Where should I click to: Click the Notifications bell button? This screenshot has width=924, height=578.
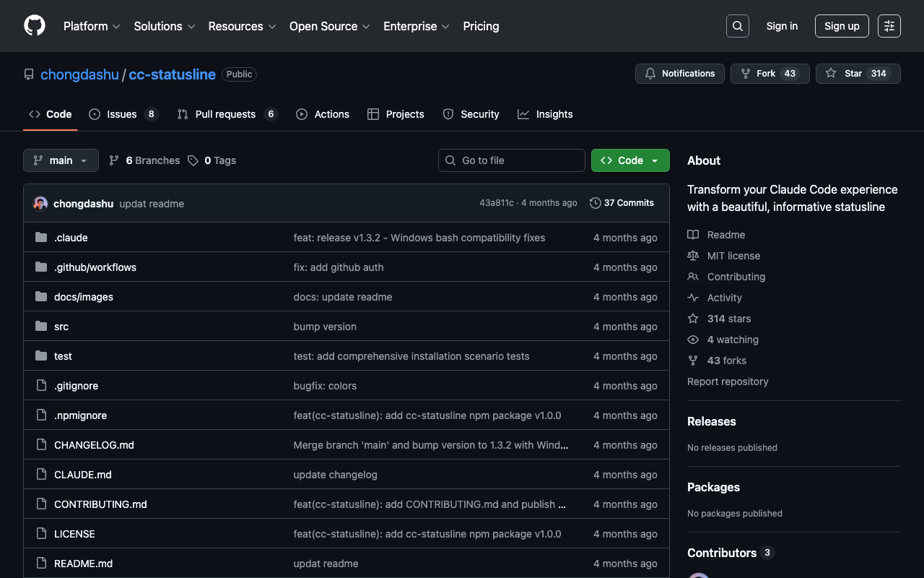pyautogui.click(x=679, y=74)
